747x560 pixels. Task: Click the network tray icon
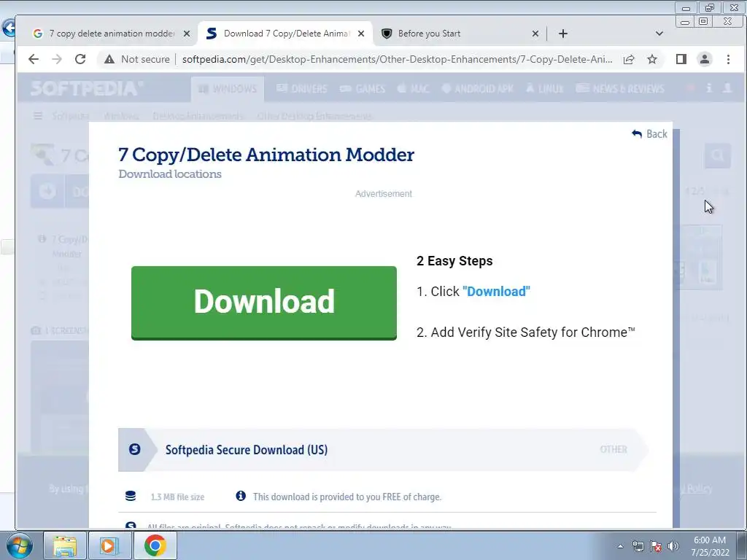coord(638,546)
